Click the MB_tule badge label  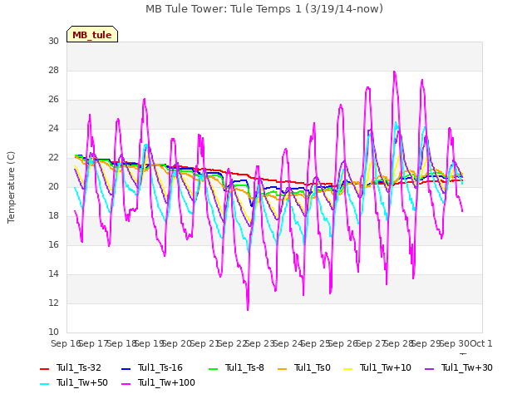click(92, 35)
